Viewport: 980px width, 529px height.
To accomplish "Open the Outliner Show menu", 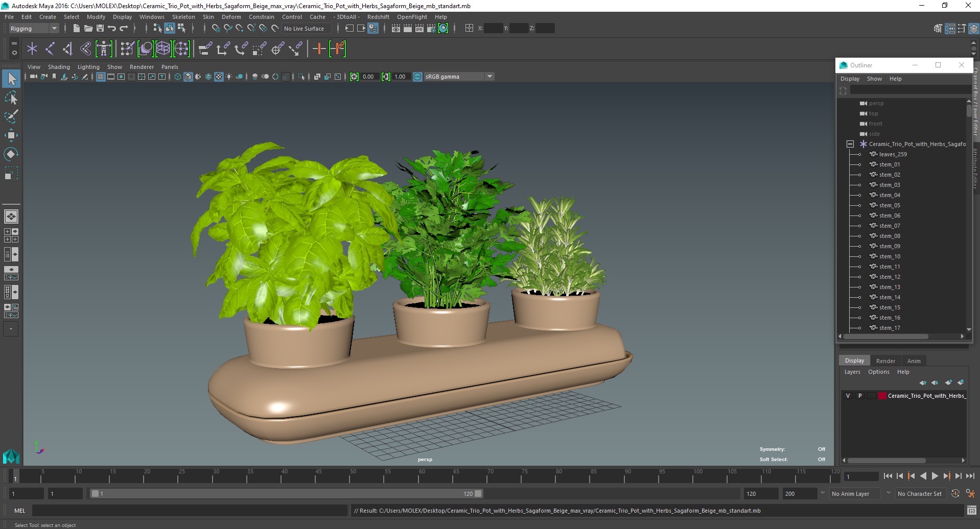I will point(874,79).
